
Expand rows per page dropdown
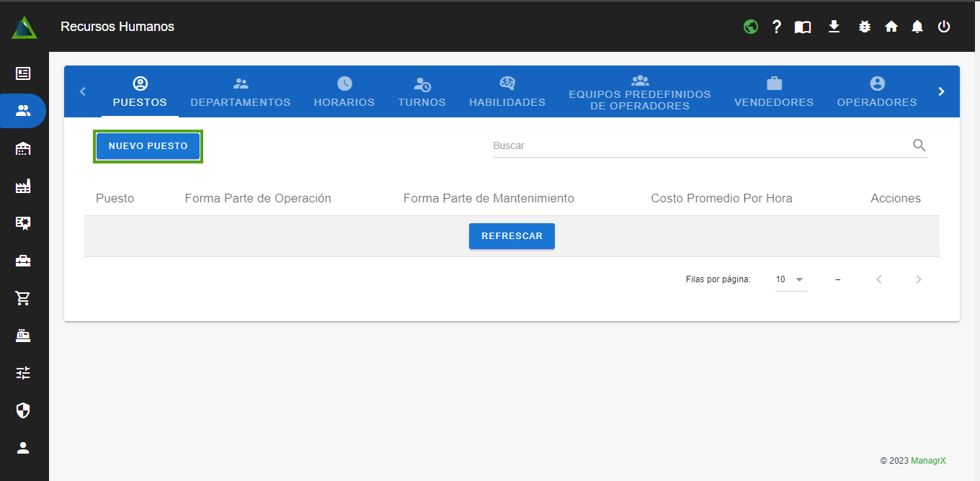pos(791,279)
